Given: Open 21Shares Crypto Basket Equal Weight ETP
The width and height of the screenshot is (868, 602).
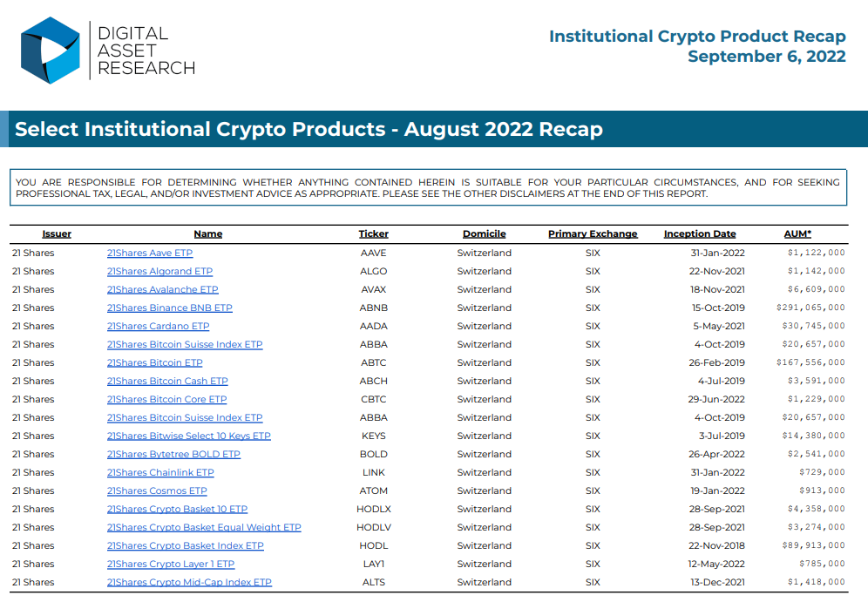Looking at the screenshot, I should [x=204, y=527].
